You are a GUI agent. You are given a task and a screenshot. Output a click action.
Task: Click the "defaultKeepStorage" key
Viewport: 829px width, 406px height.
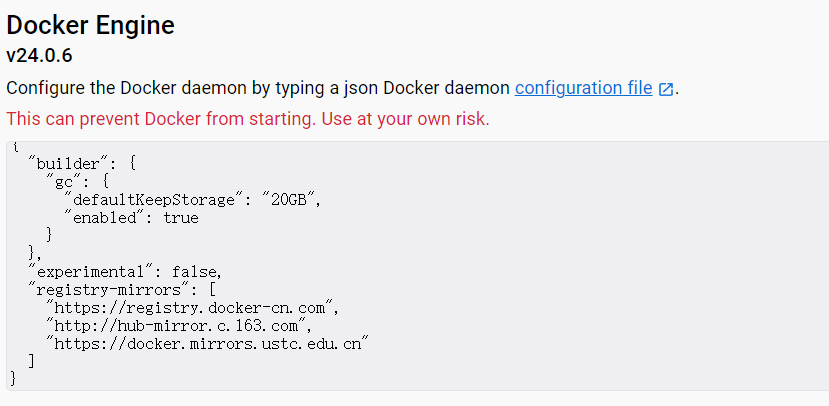(x=154, y=199)
